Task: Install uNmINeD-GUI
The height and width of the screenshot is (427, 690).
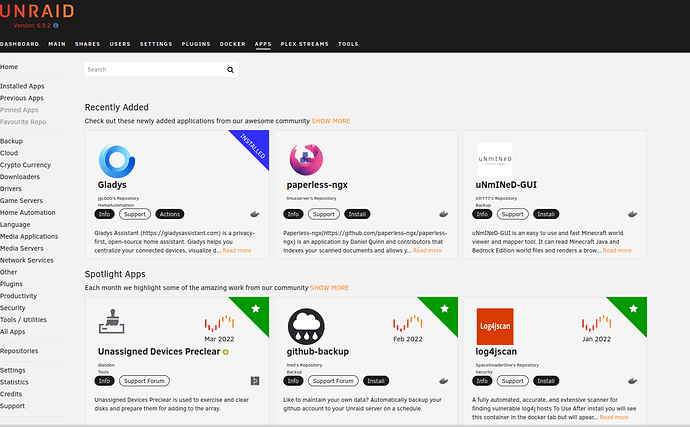Action: click(546, 214)
